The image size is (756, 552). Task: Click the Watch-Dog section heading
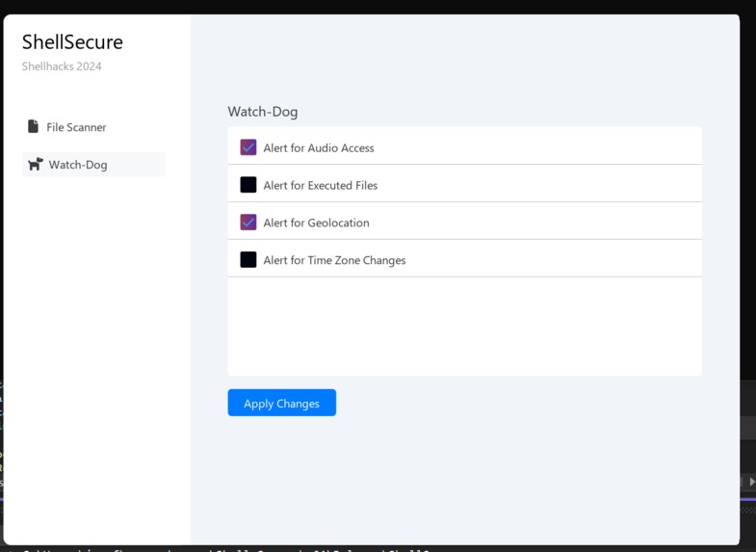point(263,112)
